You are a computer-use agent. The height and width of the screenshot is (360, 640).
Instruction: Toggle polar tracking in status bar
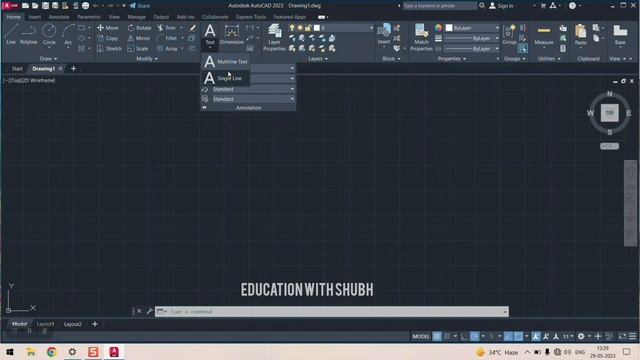point(474,336)
